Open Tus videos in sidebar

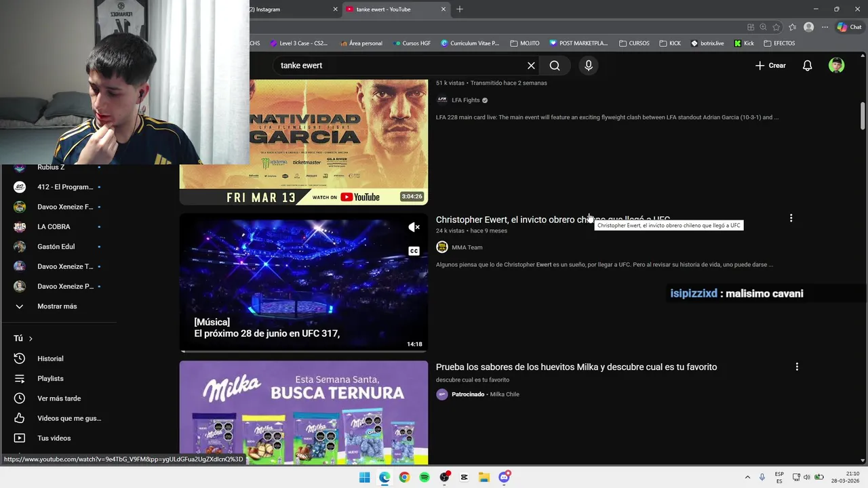(x=54, y=438)
